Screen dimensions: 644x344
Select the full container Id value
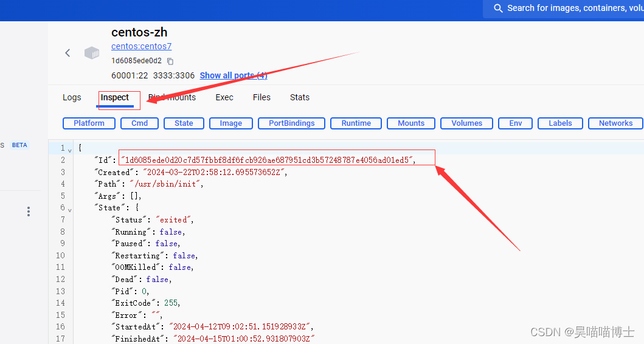click(x=267, y=160)
